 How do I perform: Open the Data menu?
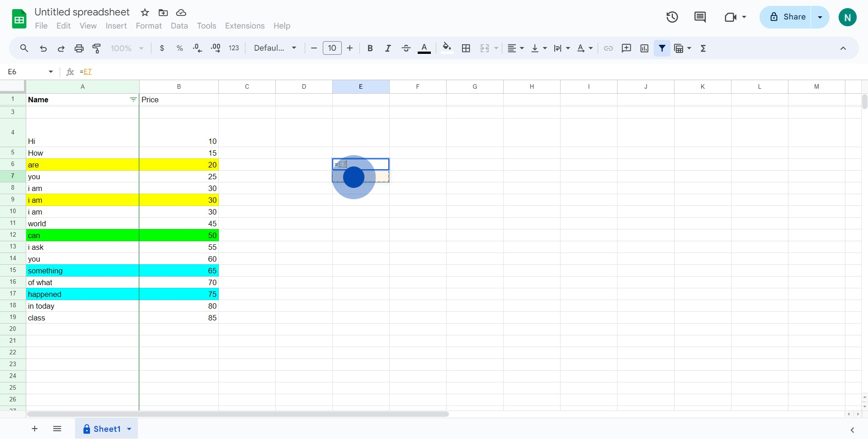tap(179, 26)
